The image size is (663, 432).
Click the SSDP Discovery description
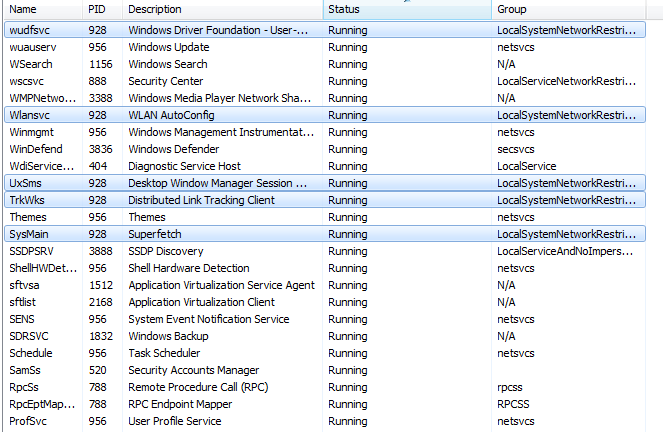tap(166, 251)
